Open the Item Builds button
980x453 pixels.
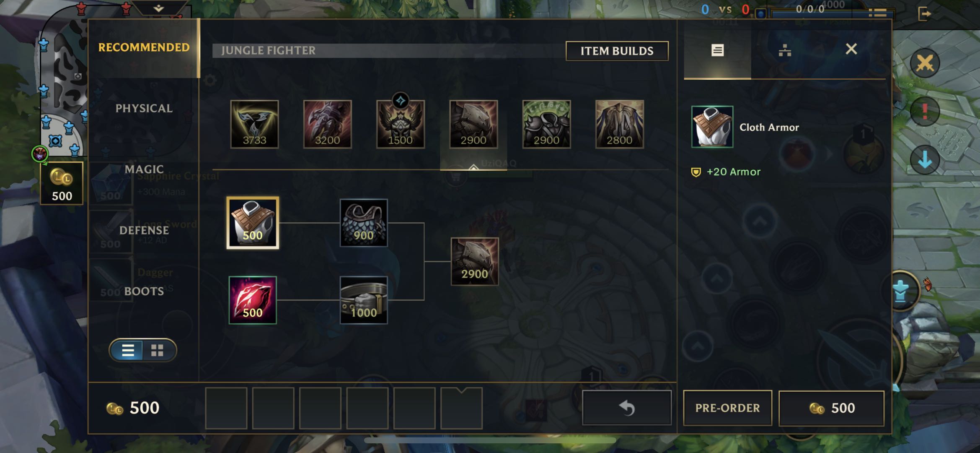[617, 51]
